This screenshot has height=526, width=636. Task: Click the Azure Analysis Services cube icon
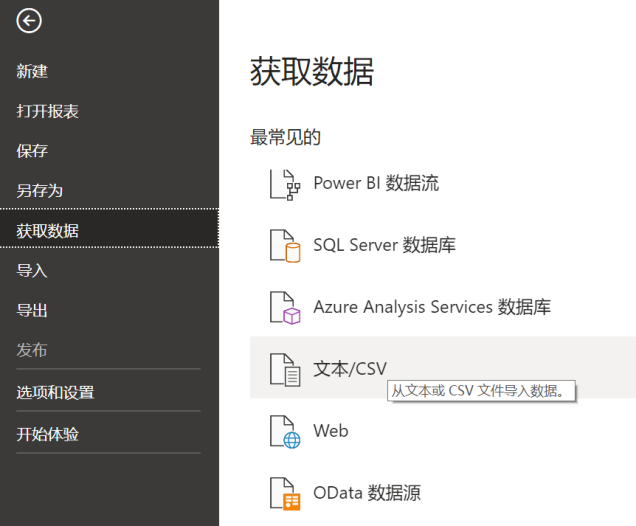[x=285, y=308]
